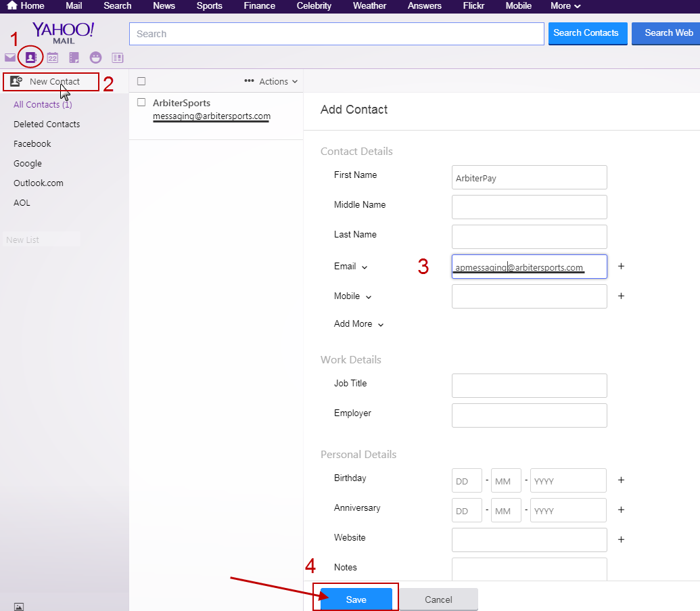Click the New Contact button
The image size is (700, 611).
point(51,82)
